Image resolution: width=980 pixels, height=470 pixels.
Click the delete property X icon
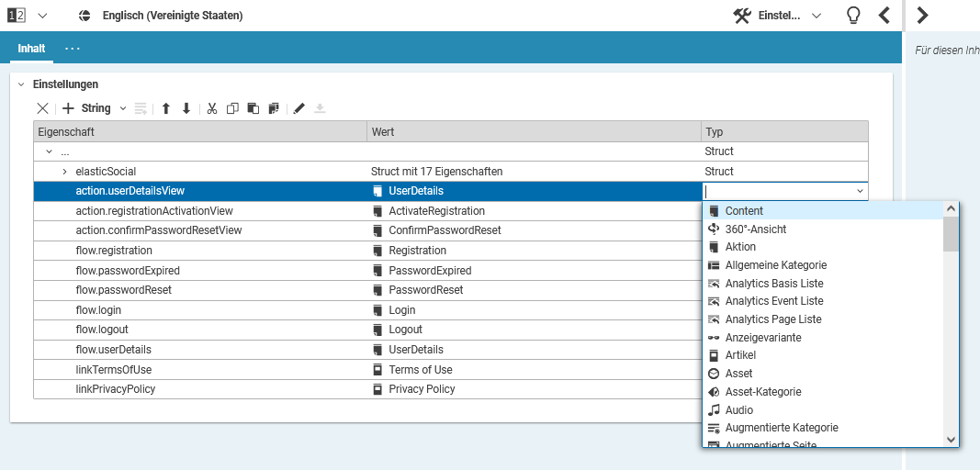point(42,108)
